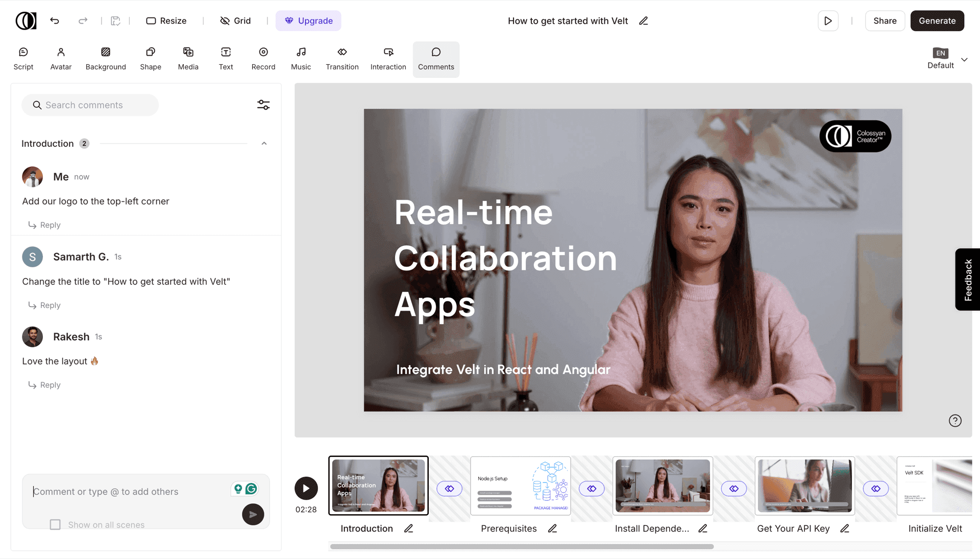
Task: Click the "Love the layout" comment
Action: (x=60, y=361)
